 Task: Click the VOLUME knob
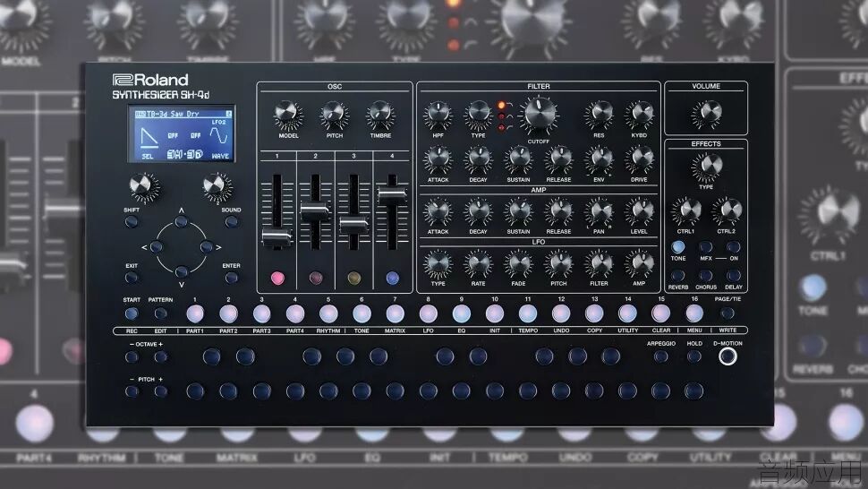point(707,113)
